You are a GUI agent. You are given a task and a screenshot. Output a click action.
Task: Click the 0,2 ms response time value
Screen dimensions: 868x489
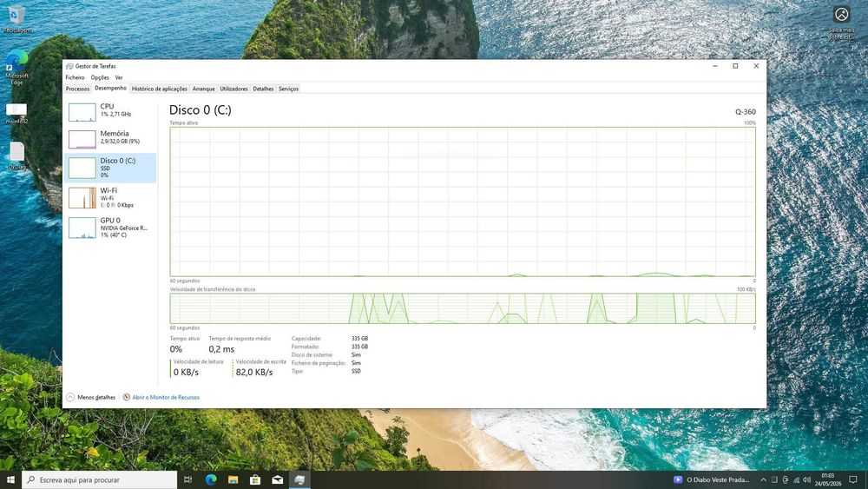click(x=221, y=349)
